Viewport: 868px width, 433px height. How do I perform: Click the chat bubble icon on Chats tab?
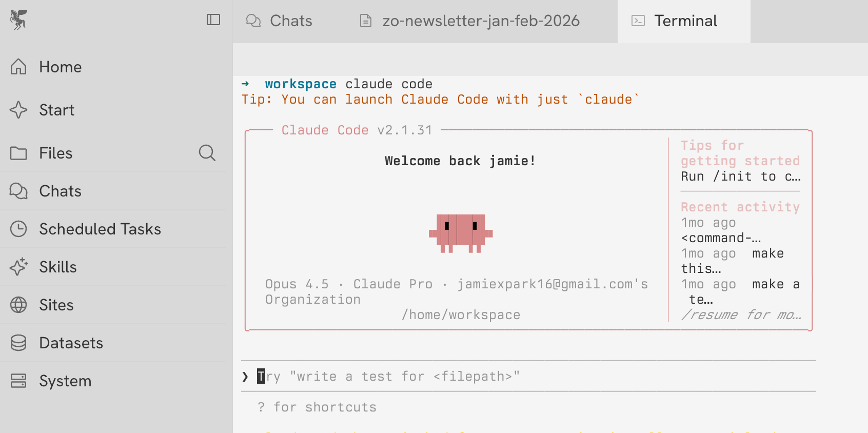pos(253,21)
